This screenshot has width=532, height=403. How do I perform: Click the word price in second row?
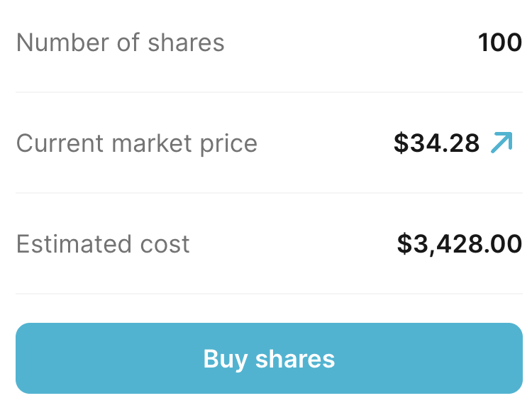click(228, 145)
